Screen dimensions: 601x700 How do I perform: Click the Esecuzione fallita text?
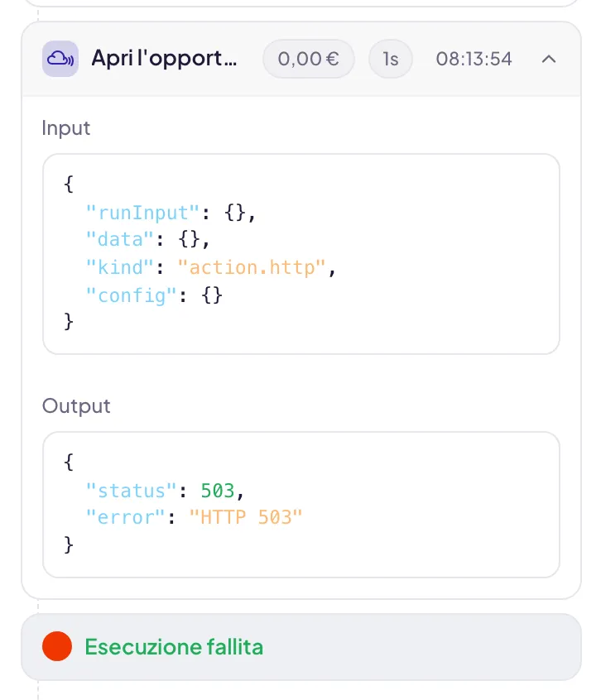[174, 647]
